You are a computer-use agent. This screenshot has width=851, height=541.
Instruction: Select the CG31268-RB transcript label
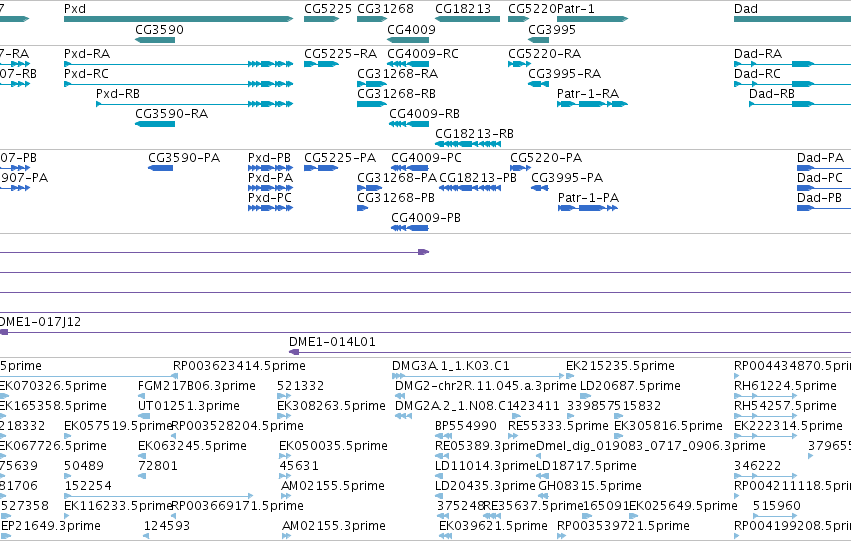396,94
